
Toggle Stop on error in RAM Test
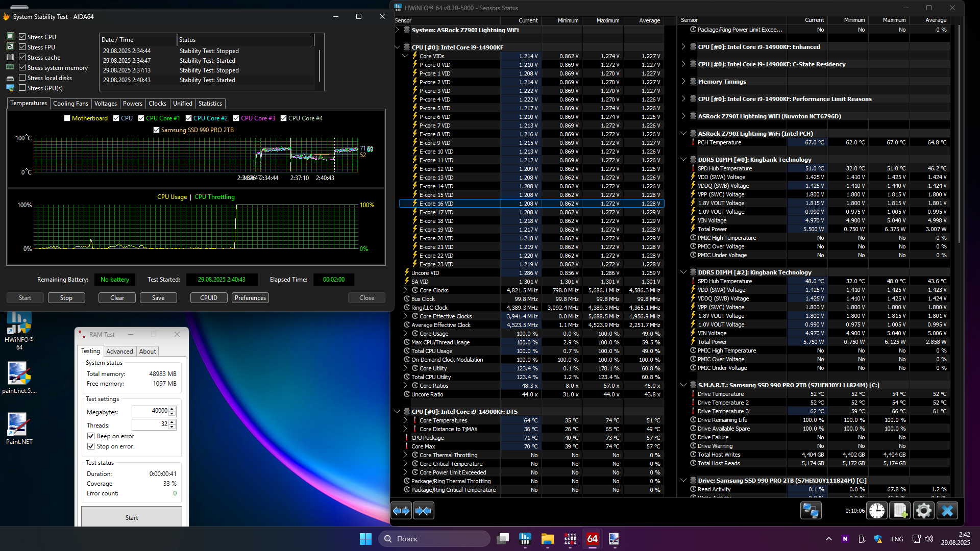click(x=91, y=446)
